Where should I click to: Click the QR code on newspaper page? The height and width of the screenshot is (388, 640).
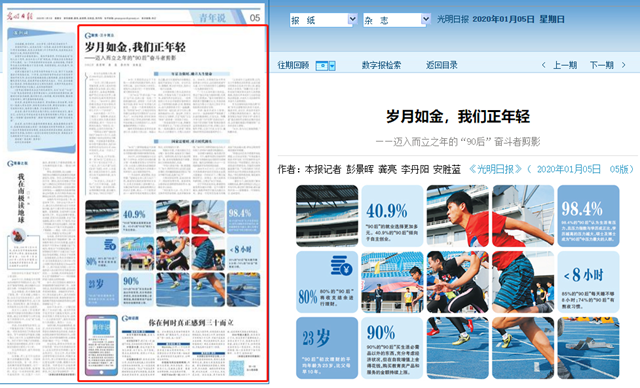coord(236,368)
